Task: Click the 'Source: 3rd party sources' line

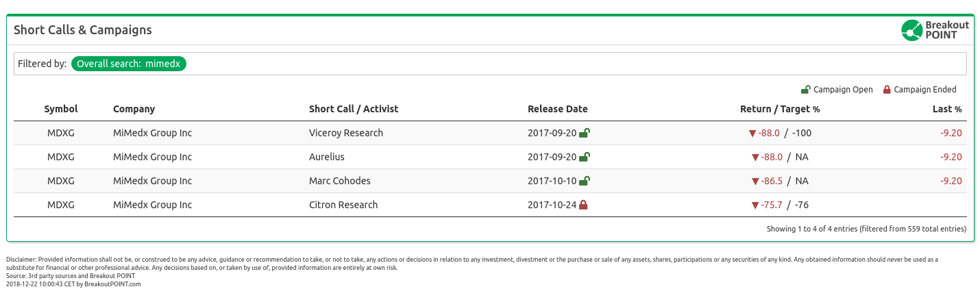Action: point(71,276)
